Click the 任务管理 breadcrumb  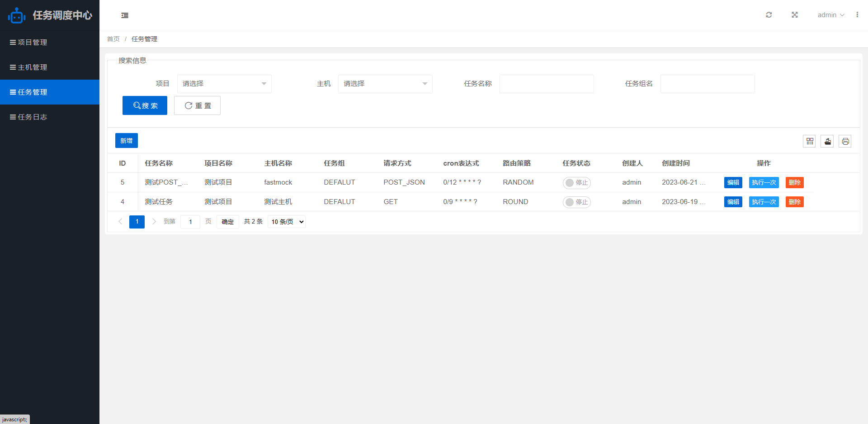[144, 39]
